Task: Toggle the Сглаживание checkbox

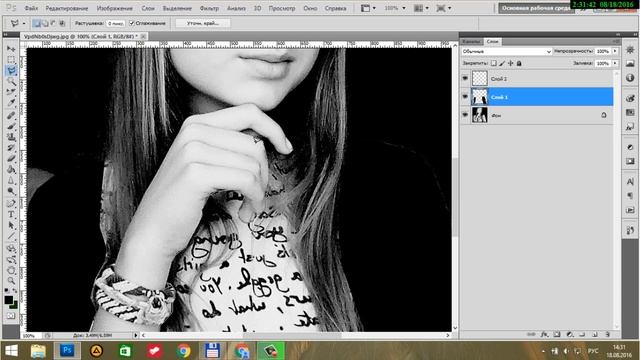Action: click(x=132, y=23)
